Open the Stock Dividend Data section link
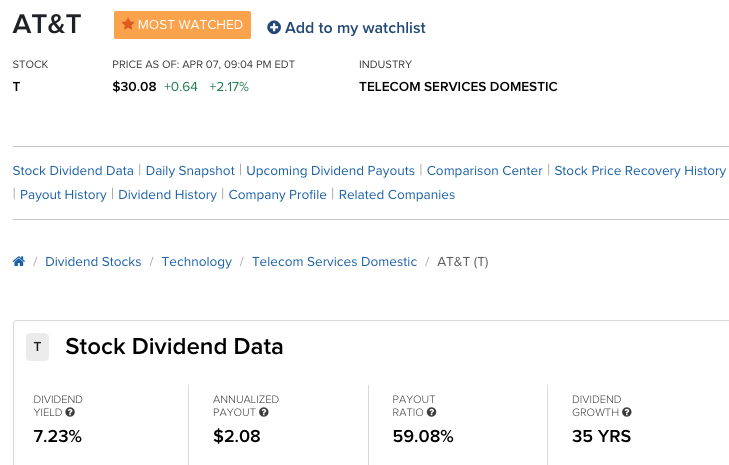 73,171
